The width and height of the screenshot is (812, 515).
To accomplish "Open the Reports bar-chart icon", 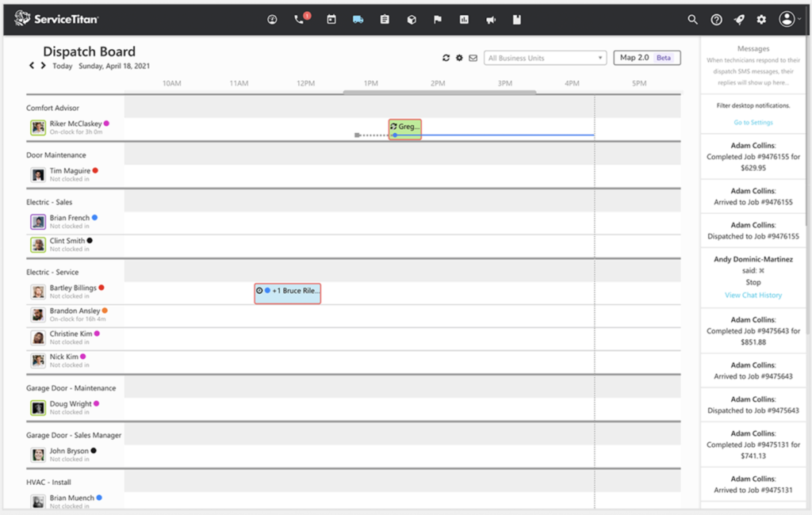I will pos(465,19).
